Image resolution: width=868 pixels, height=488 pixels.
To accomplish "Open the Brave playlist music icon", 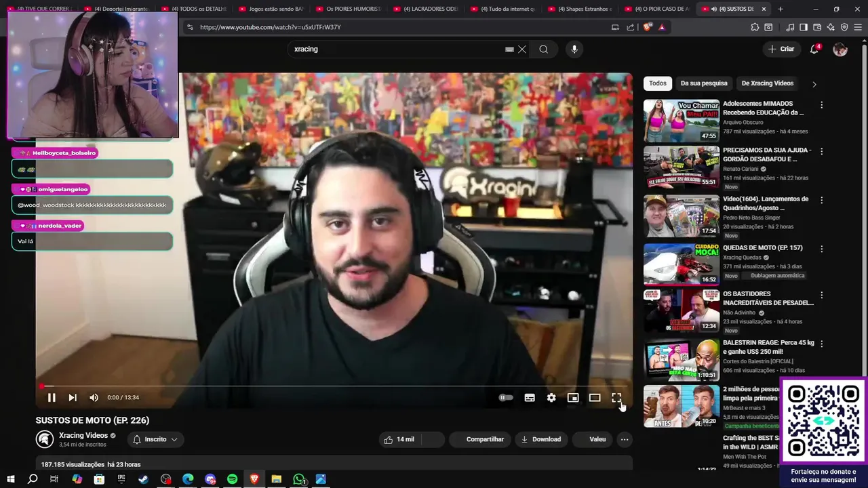I will point(790,27).
